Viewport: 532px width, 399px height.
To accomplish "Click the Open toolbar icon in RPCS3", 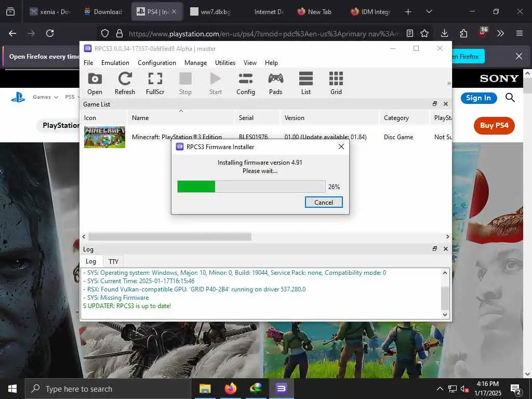I will tap(95, 84).
